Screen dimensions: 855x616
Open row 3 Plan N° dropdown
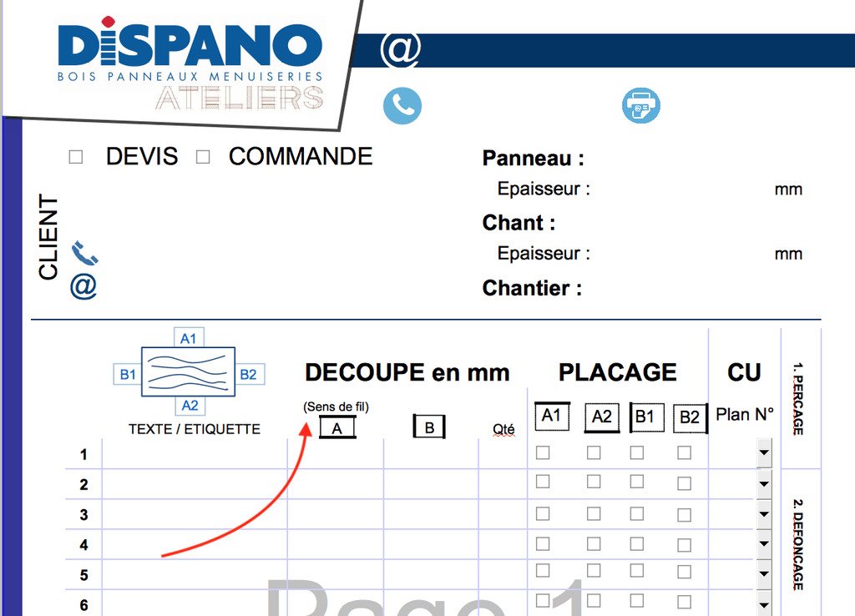point(764,514)
